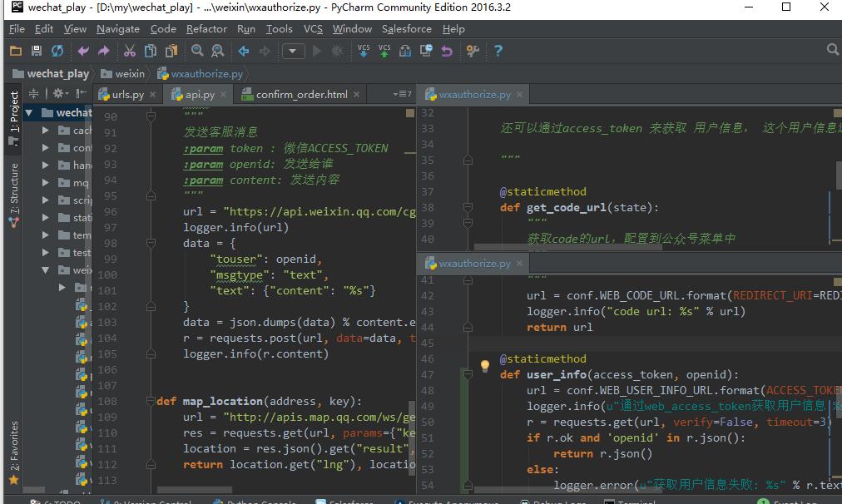The image size is (842, 504).
Task: Open the Terminal tool window
Action: (x=630, y=502)
